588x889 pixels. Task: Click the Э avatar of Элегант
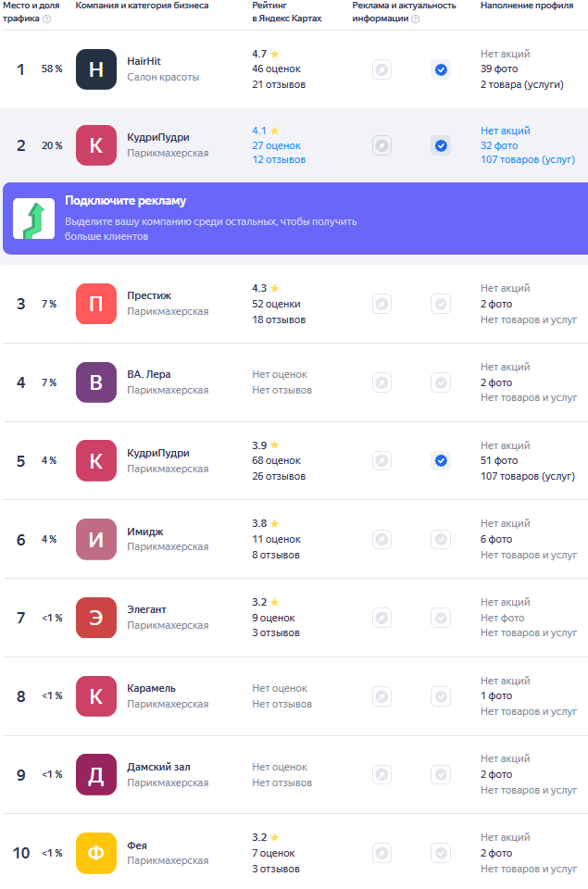click(x=95, y=618)
